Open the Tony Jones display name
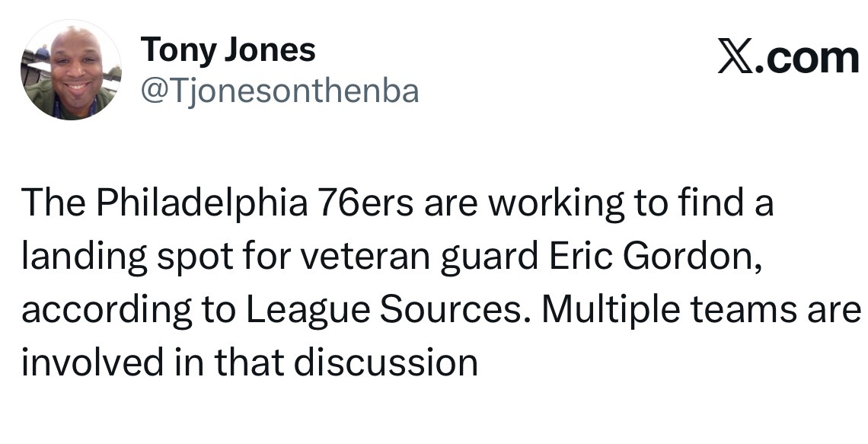The image size is (868, 444). tap(228, 50)
